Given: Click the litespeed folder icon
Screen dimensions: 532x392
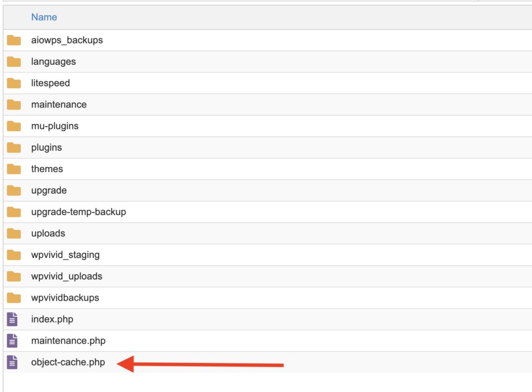Looking at the screenshot, I should point(14,84).
